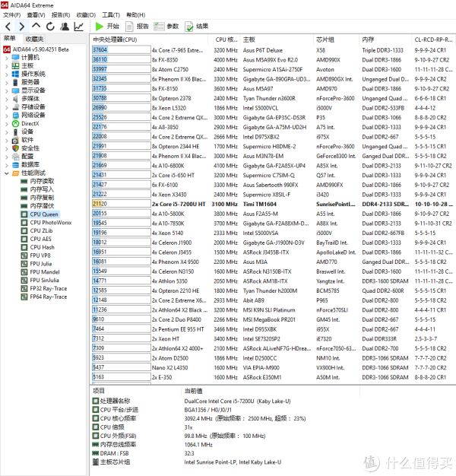This screenshot has width=456, height=476.
Task: Select the 存储设备 tree node
Action: (33, 107)
